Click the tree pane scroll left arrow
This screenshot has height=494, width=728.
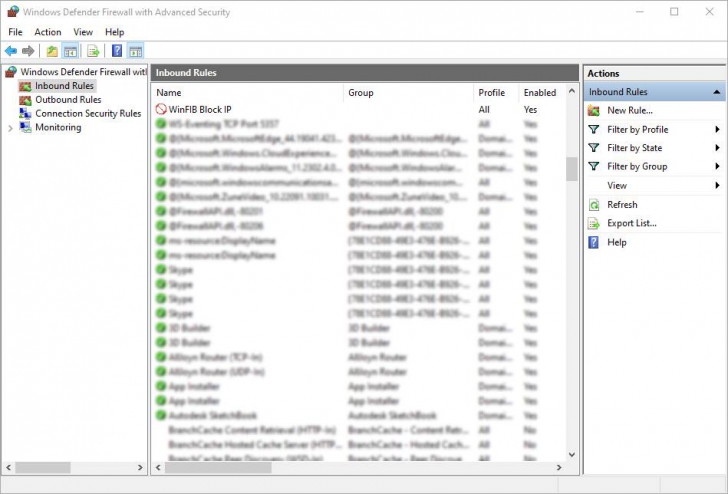pyautogui.click(x=8, y=468)
